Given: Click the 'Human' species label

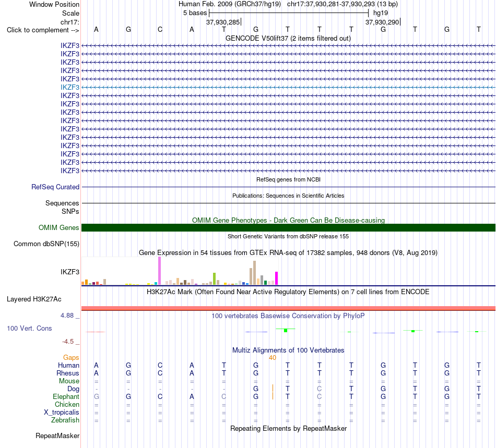Looking at the screenshot, I should click(x=68, y=365).
